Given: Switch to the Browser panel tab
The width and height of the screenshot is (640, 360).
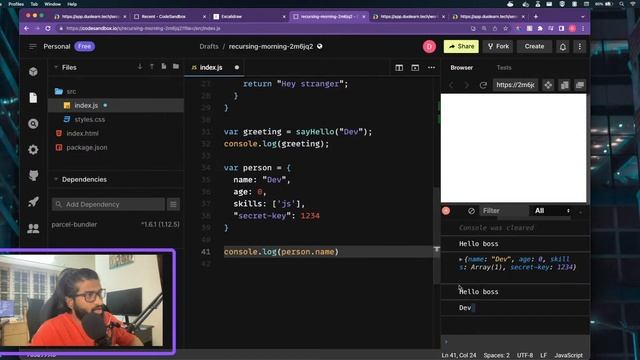Looking at the screenshot, I should [x=462, y=68].
